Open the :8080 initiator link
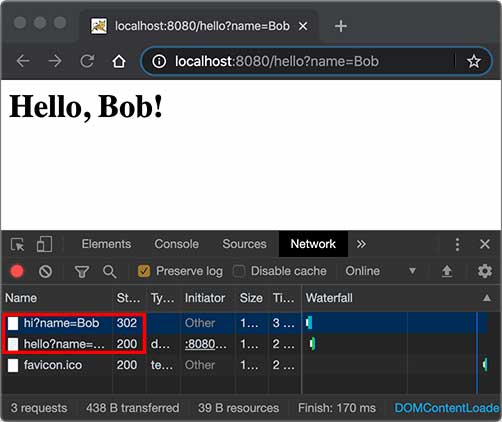This screenshot has width=502, height=422. tap(206, 344)
